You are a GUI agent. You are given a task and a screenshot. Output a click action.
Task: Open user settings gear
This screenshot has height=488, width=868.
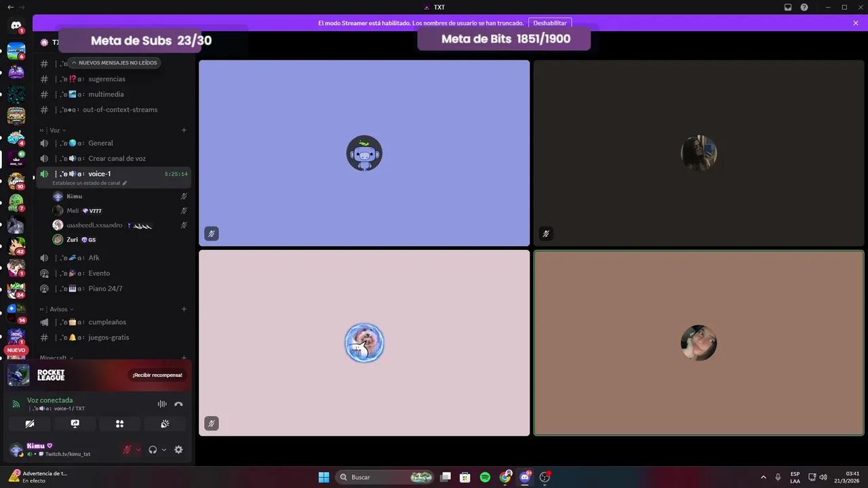tap(178, 449)
